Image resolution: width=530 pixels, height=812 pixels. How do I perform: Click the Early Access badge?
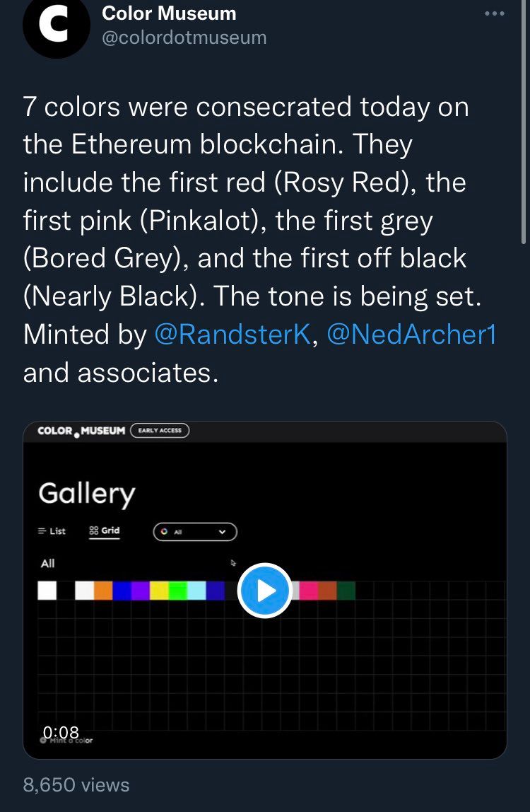160,431
